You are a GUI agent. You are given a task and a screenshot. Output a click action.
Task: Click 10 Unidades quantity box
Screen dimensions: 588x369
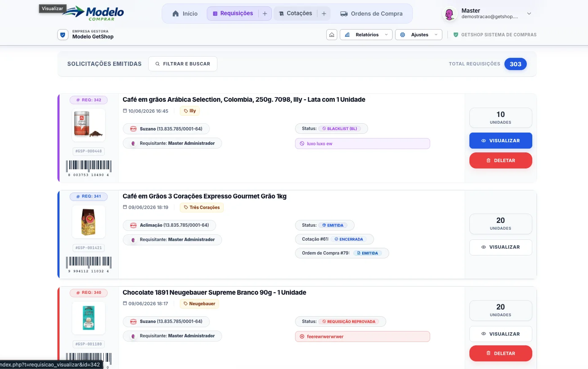coord(501,118)
